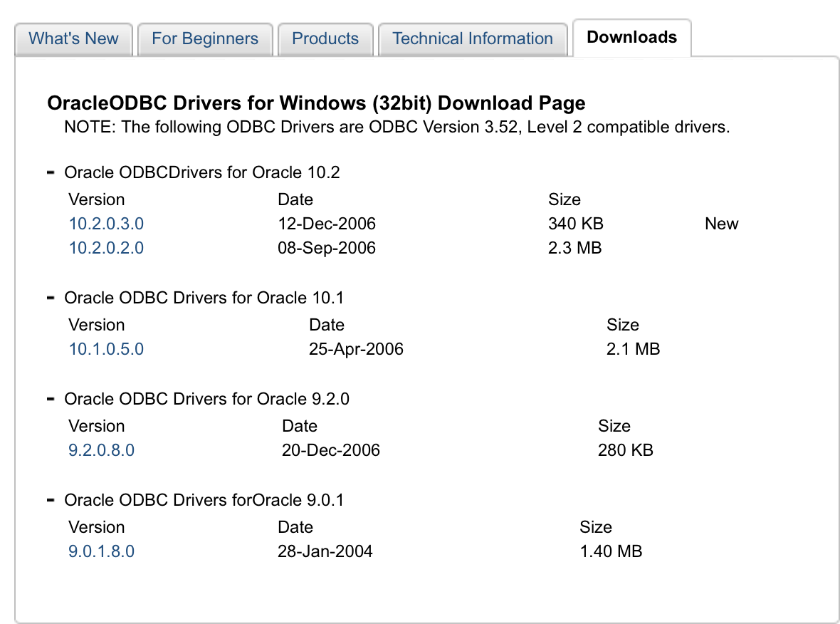Click the Oracle ODBCDrivers for Oracle 10.2 heading
Screen dimensions: 840x624
click(202, 172)
